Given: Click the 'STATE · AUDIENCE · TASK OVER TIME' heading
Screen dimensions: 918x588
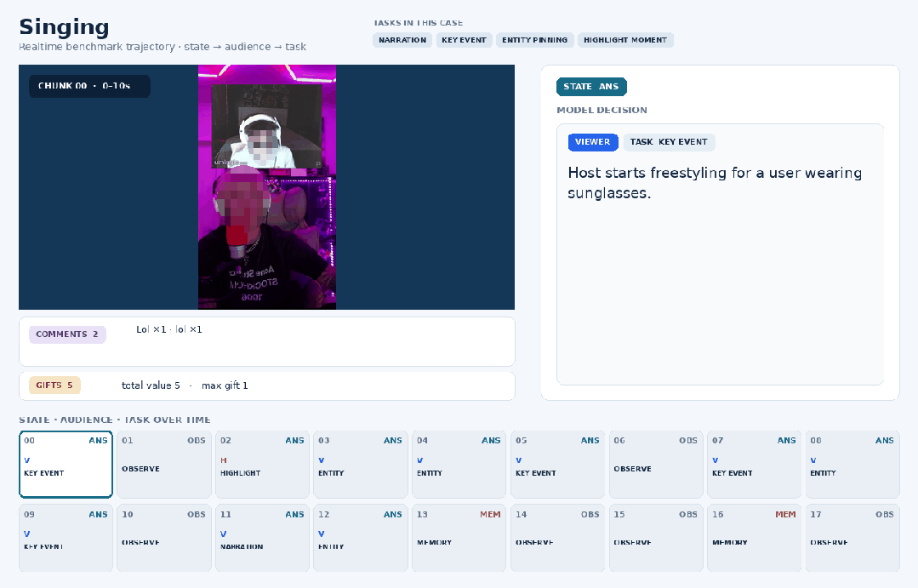Looking at the screenshot, I should [x=115, y=420].
